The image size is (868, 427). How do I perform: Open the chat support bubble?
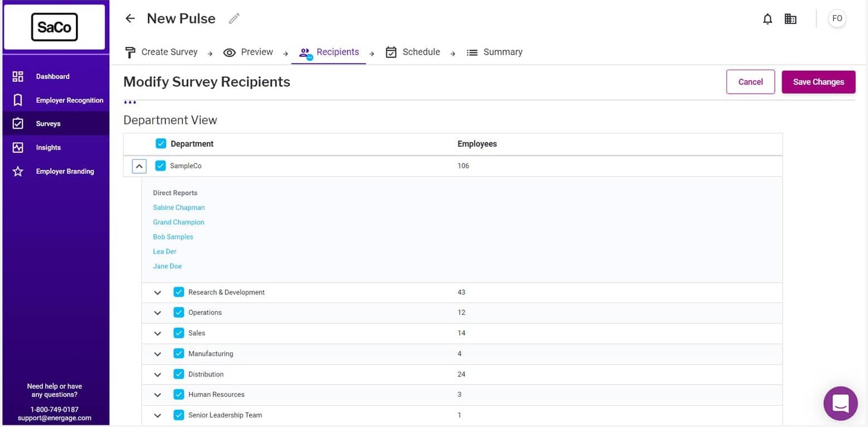click(841, 403)
